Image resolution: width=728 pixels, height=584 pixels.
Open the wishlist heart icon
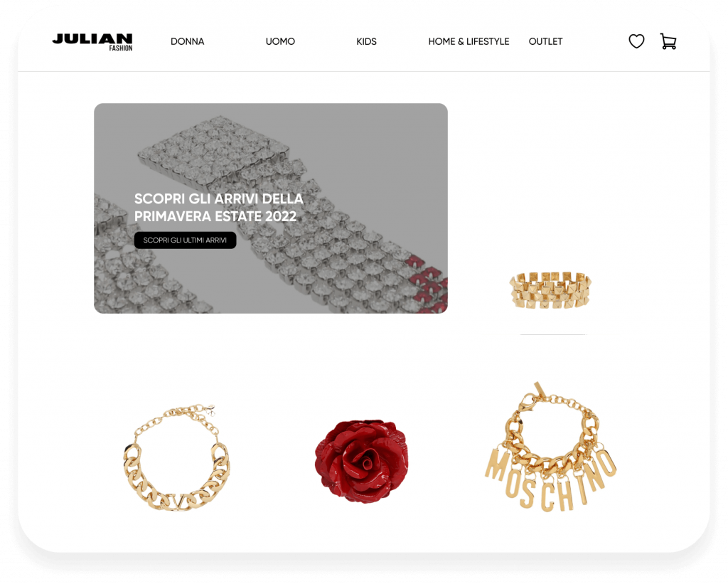tap(636, 41)
